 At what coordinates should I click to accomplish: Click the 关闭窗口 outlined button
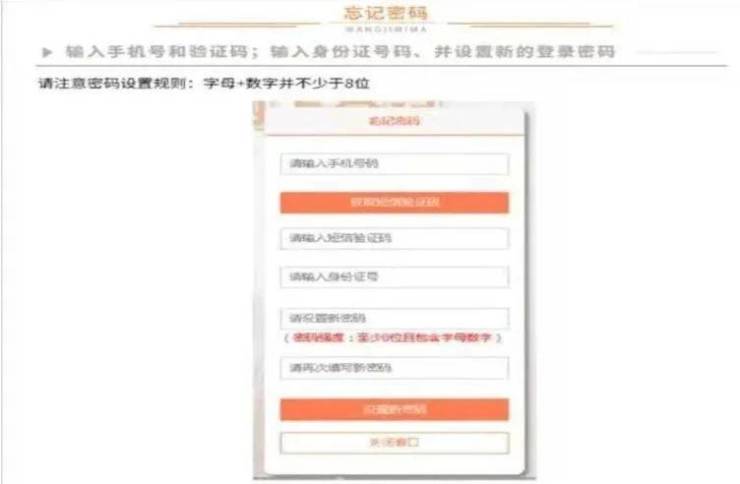(394, 443)
